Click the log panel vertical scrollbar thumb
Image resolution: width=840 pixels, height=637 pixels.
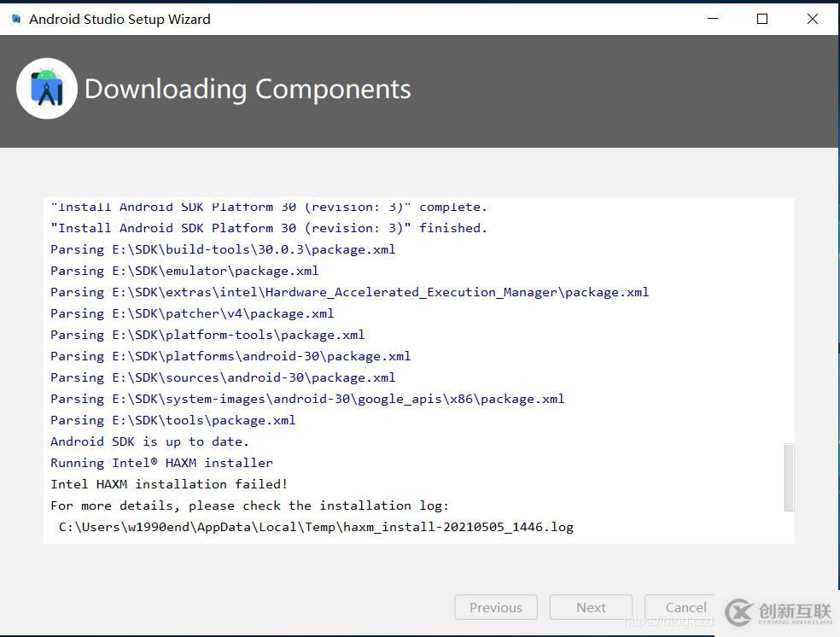coord(789,476)
